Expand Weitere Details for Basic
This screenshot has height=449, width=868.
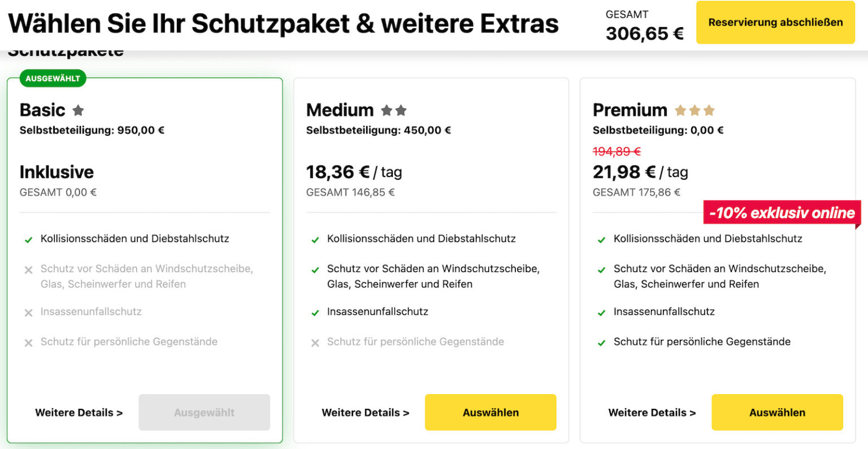pyautogui.click(x=79, y=412)
